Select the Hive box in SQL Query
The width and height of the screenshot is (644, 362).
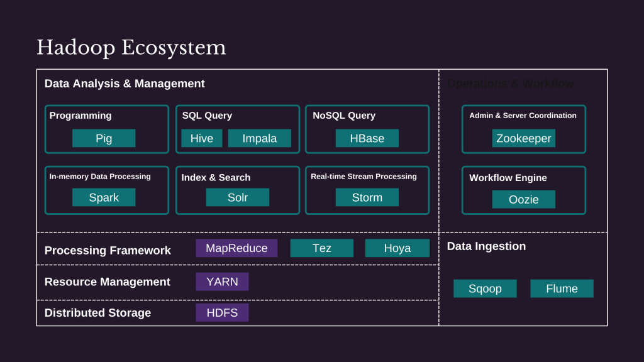coord(202,138)
